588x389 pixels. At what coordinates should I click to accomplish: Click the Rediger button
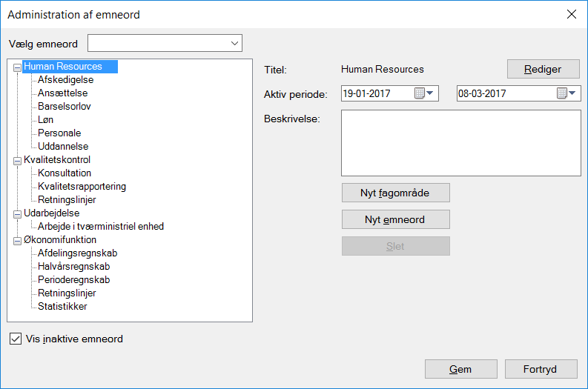click(543, 69)
